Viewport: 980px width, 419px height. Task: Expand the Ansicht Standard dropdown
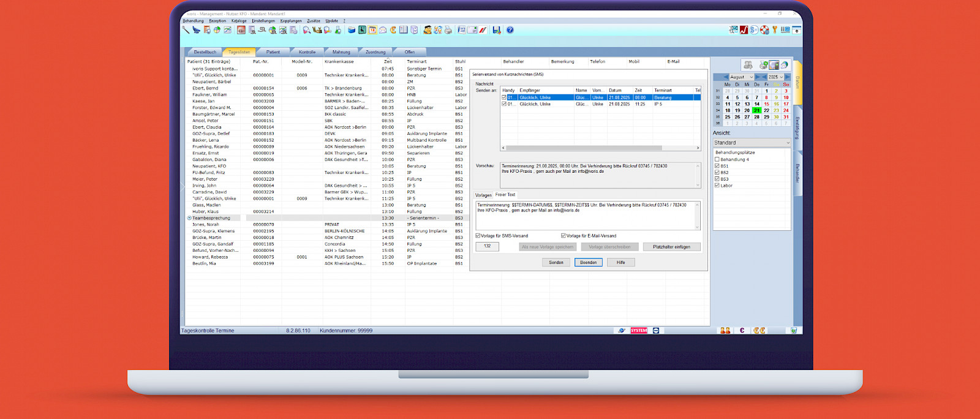pos(752,143)
